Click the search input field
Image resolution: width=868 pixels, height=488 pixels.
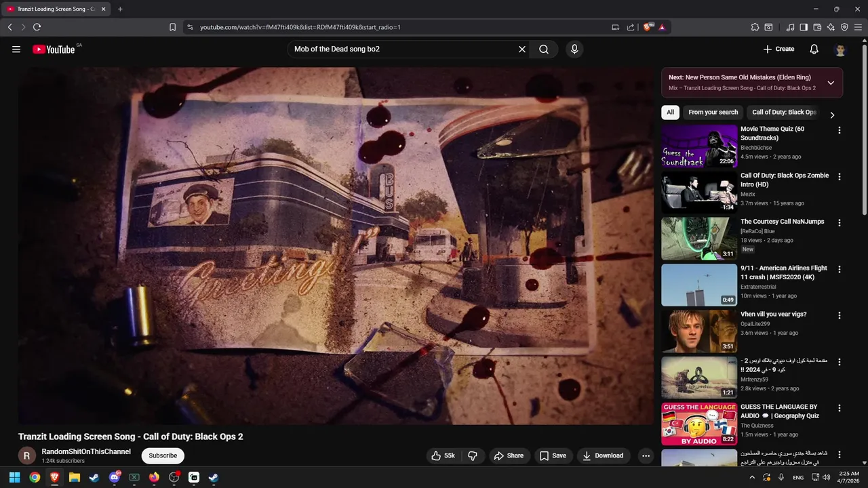(x=403, y=49)
